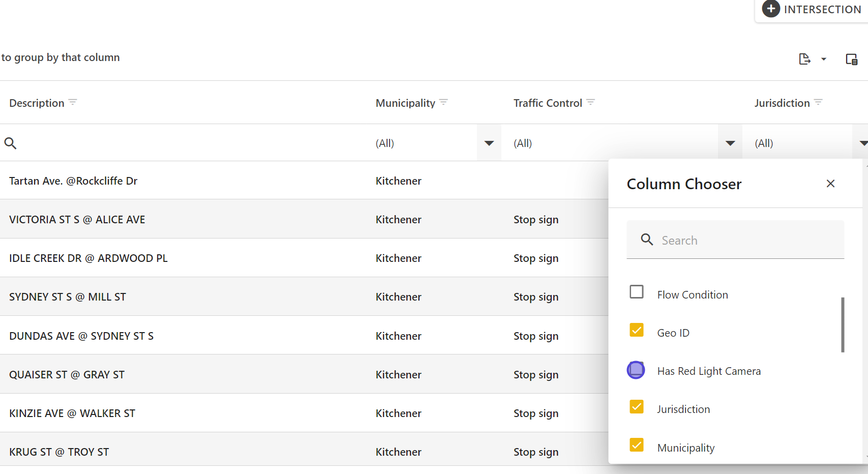Click Municipality column filter icon
The image size is (868, 474).
click(443, 102)
